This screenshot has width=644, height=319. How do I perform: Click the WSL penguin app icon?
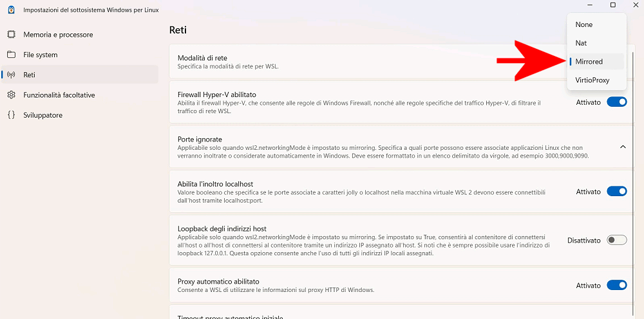click(11, 10)
